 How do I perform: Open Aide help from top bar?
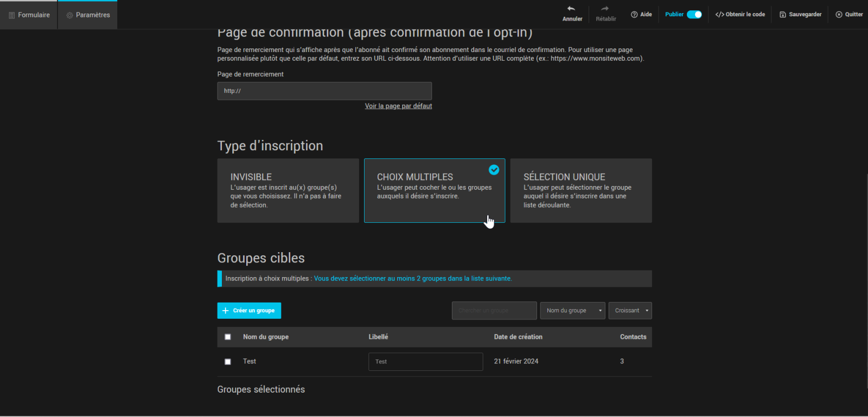coord(641,15)
